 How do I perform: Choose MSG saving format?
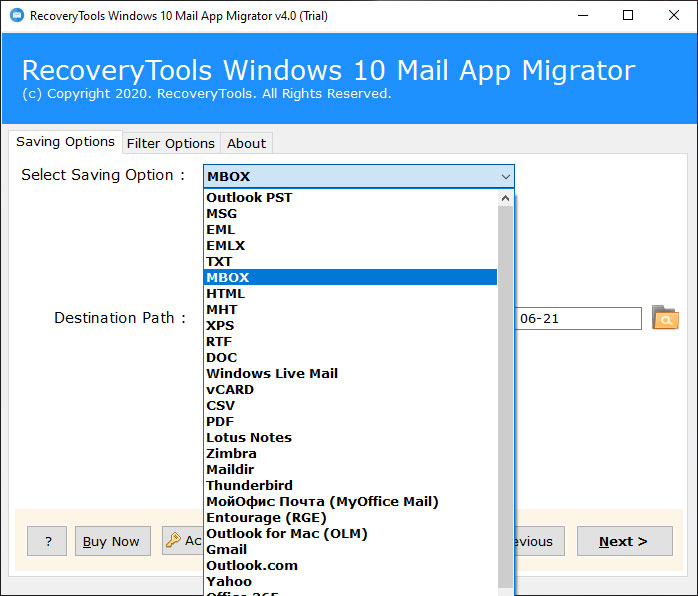(350, 213)
